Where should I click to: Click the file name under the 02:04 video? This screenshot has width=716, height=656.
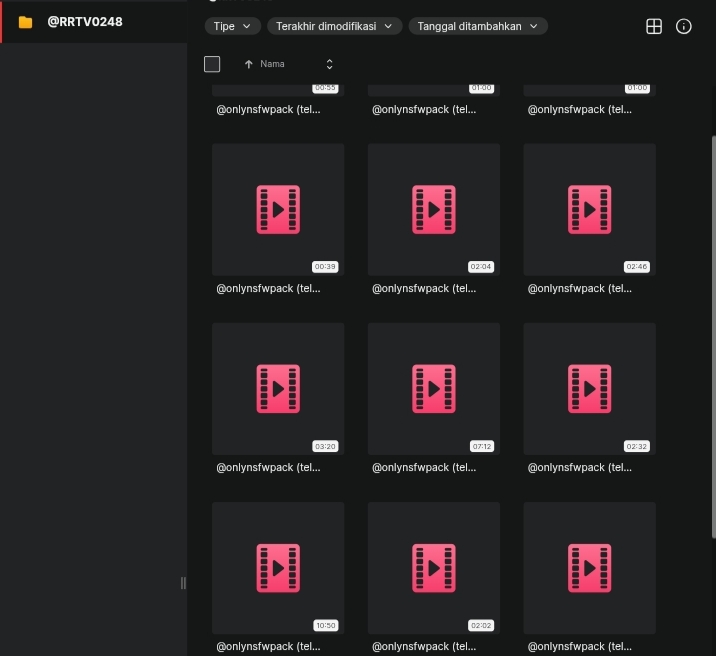[424, 289]
